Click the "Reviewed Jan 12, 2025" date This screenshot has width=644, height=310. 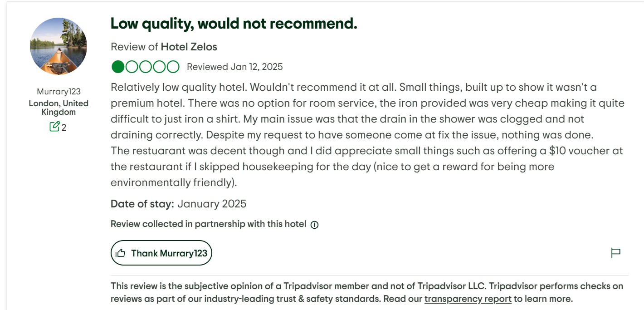click(x=235, y=67)
